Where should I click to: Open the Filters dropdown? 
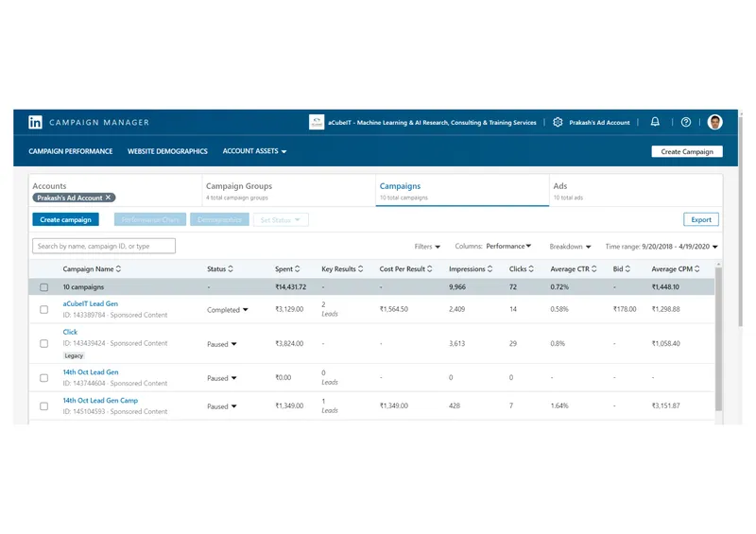427,247
